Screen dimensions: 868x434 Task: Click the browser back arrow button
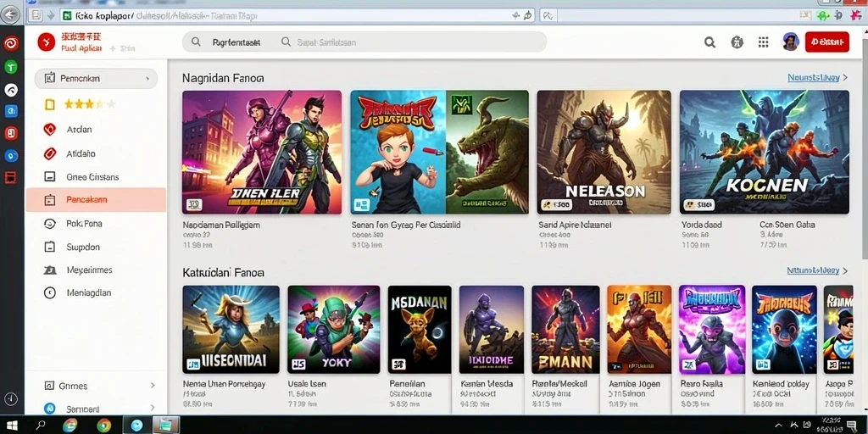9,15
